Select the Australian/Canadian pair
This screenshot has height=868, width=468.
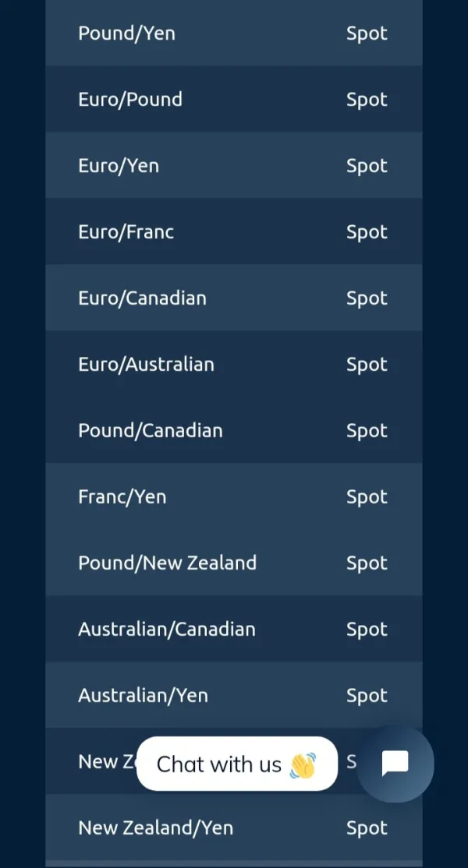point(166,630)
